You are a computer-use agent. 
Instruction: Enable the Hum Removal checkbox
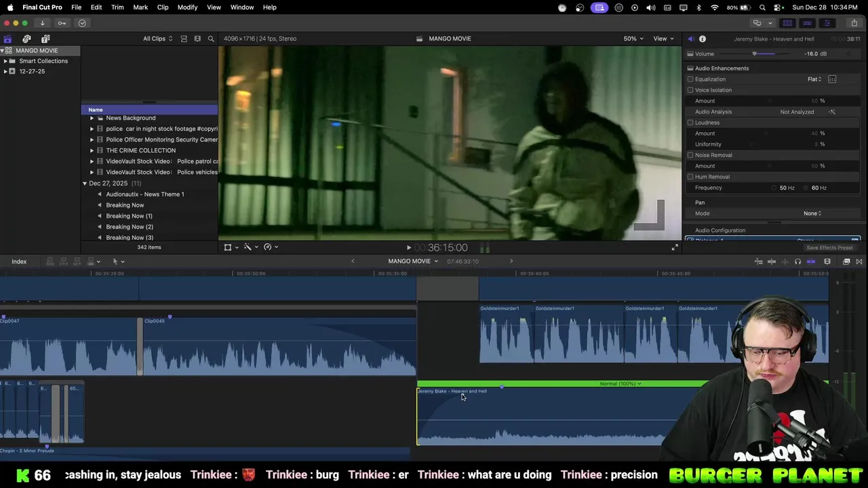[x=690, y=177]
